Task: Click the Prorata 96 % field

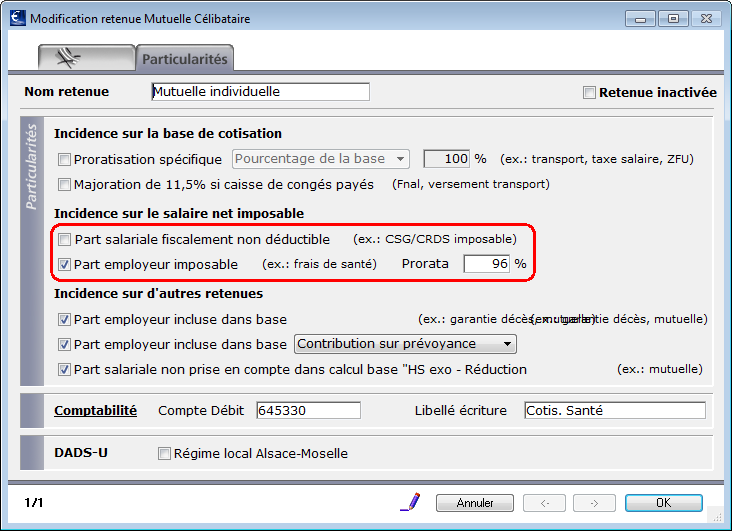Action: tap(486, 264)
